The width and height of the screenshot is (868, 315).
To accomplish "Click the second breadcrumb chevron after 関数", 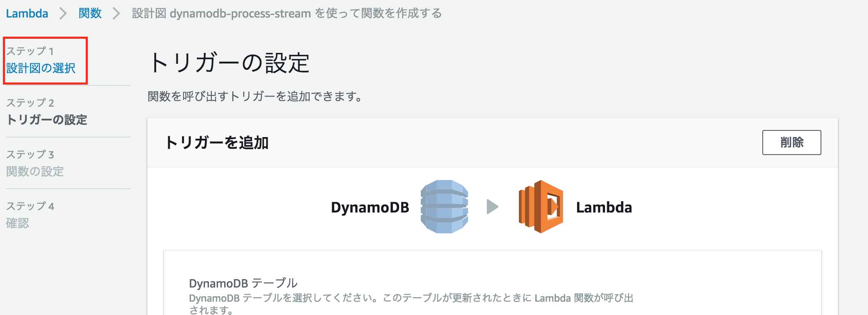I will 117,13.
